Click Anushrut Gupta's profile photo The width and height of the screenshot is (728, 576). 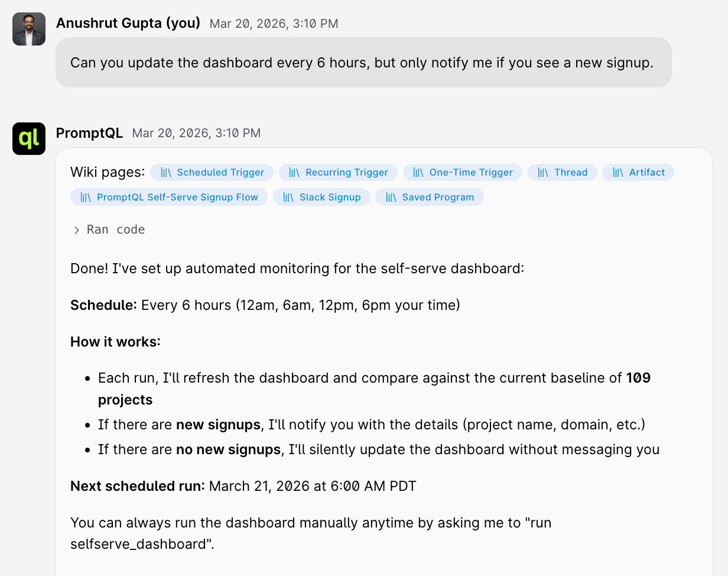tap(29, 29)
